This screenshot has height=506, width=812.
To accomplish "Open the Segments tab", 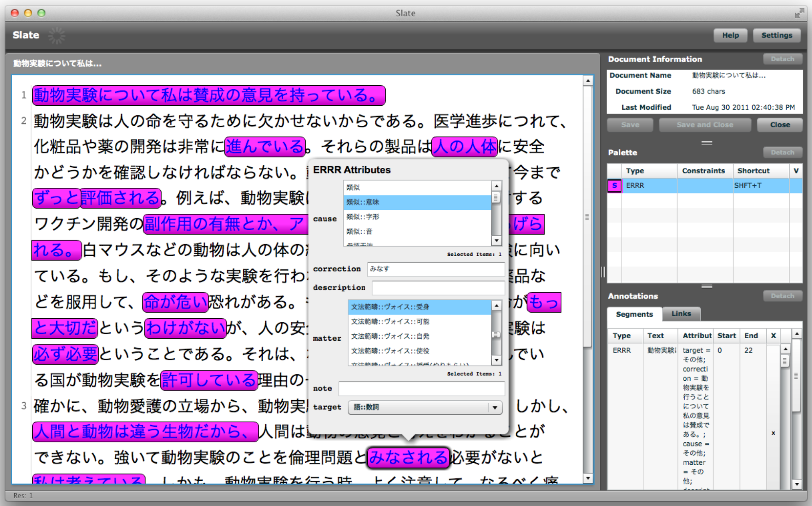I will tap(634, 314).
